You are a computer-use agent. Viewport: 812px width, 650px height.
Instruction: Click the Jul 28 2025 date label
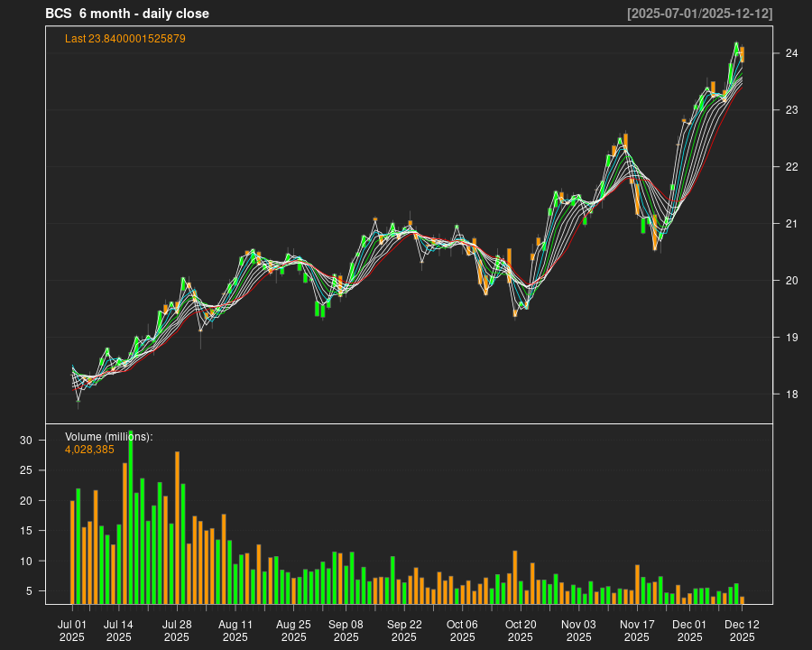tap(177, 630)
